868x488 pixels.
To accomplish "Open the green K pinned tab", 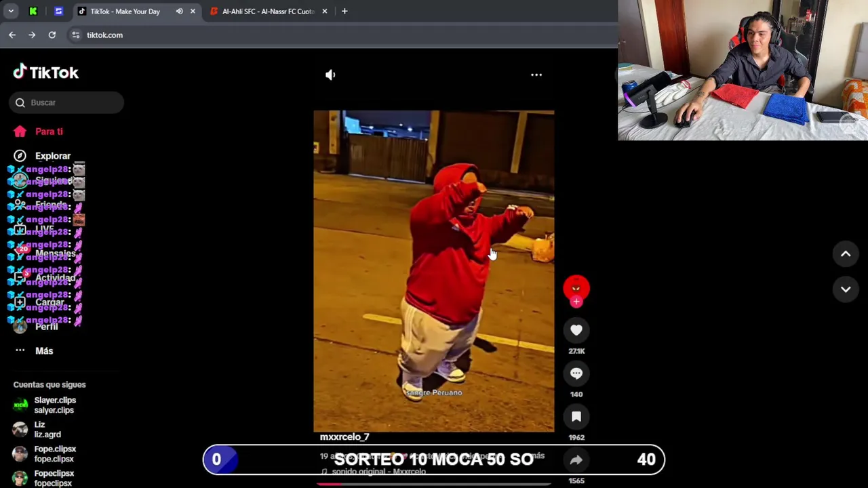I will (x=33, y=12).
